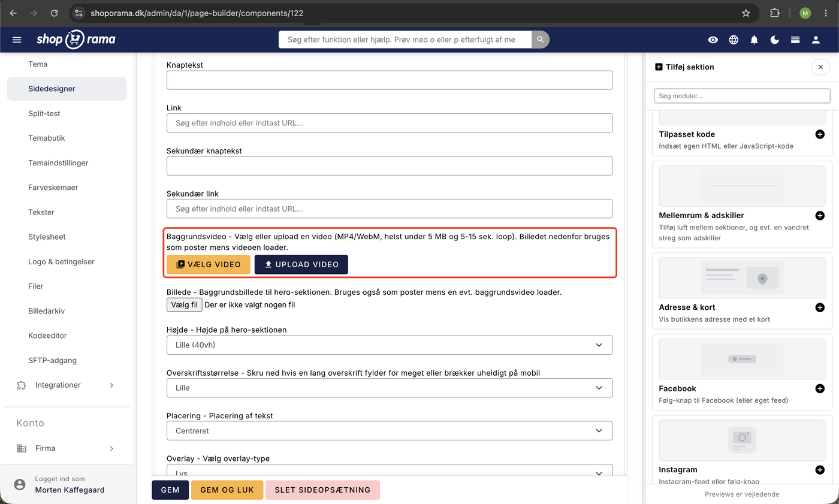Focus the Sekundær link input field
The height and width of the screenshot is (504, 839).
390,209
